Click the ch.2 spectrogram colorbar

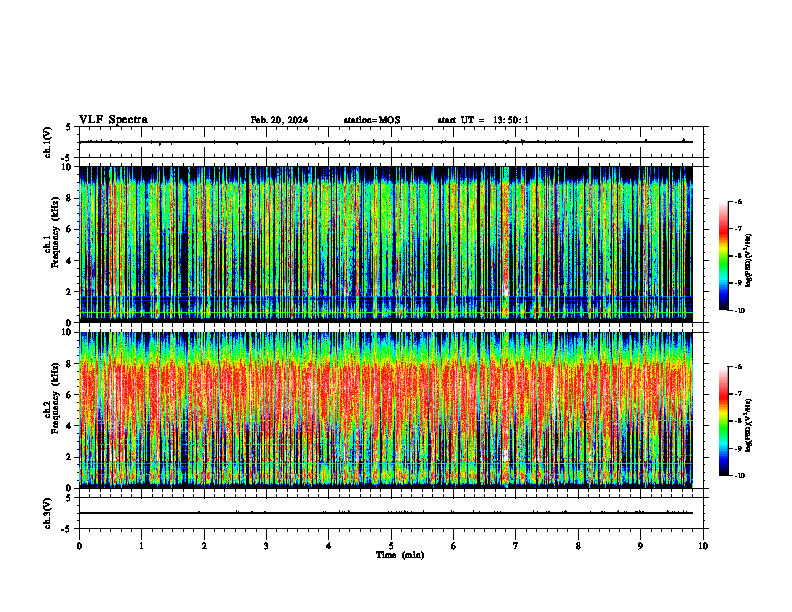pos(724,421)
